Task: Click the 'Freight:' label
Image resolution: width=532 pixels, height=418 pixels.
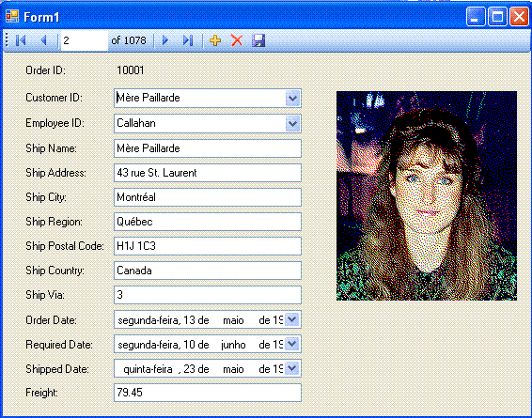Action: [x=41, y=393]
